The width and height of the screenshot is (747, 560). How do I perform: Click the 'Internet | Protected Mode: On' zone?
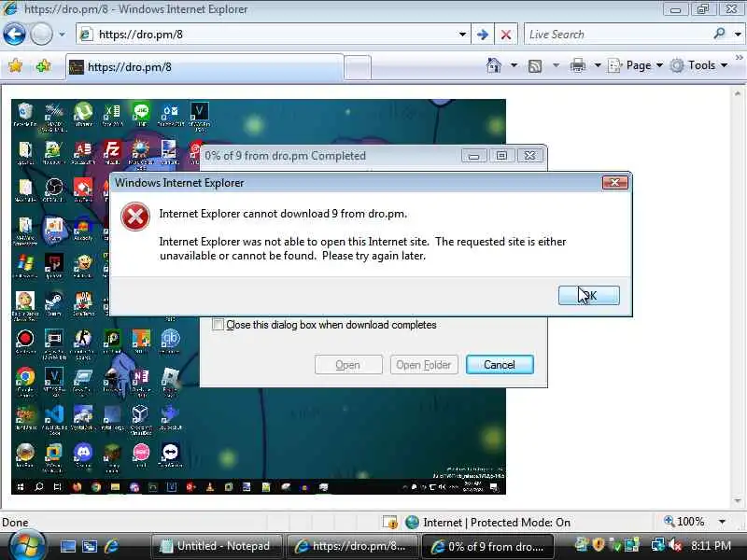coord(487,523)
